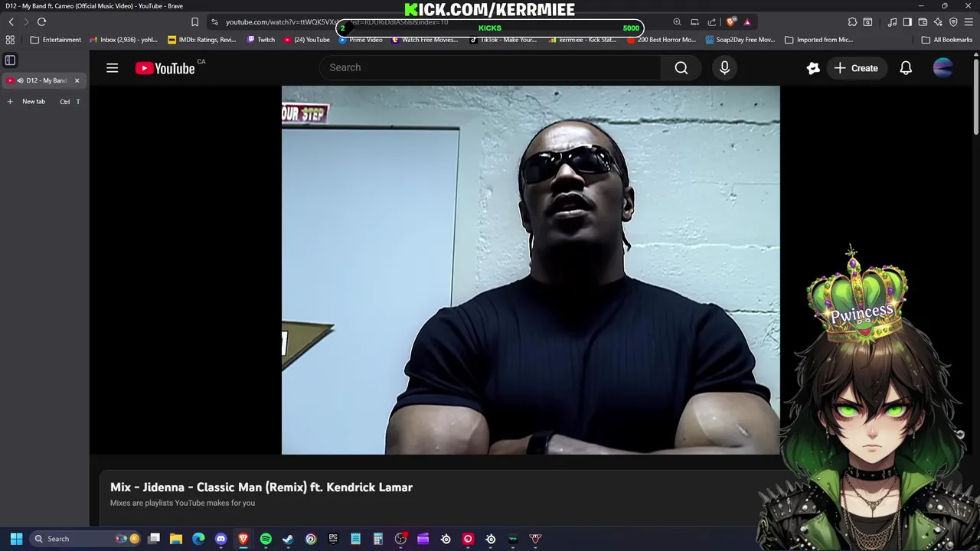The width and height of the screenshot is (980, 551).
Task: Go to the YouTube home logo
Action: point(165,68)
